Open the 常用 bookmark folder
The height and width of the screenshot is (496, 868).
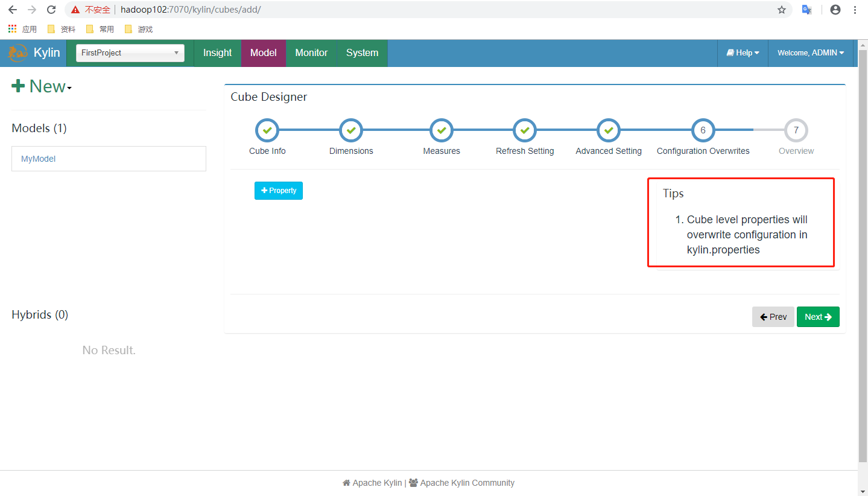[100, 29]
